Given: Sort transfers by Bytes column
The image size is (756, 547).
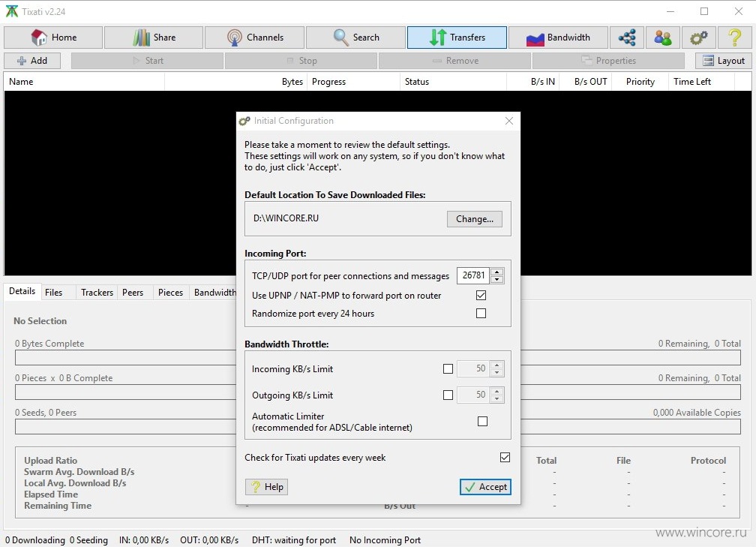Looking at the screenshot, I should [235, 82].
